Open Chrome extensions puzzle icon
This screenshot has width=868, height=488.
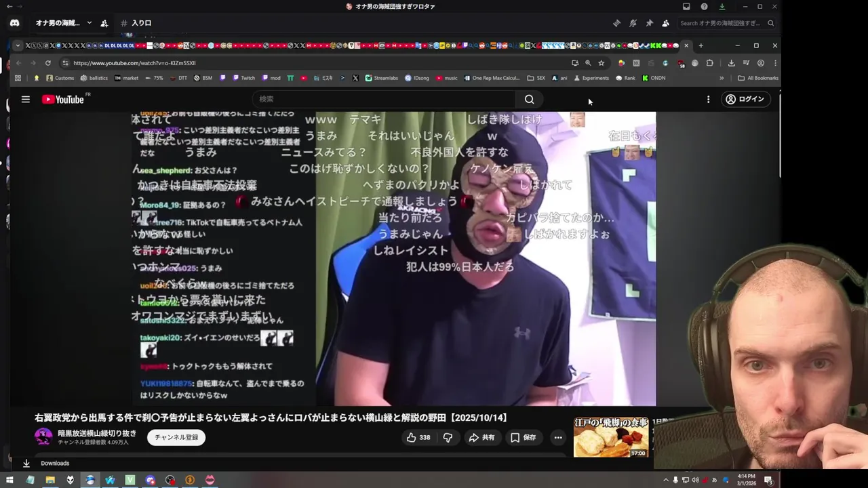pos(710,63)
